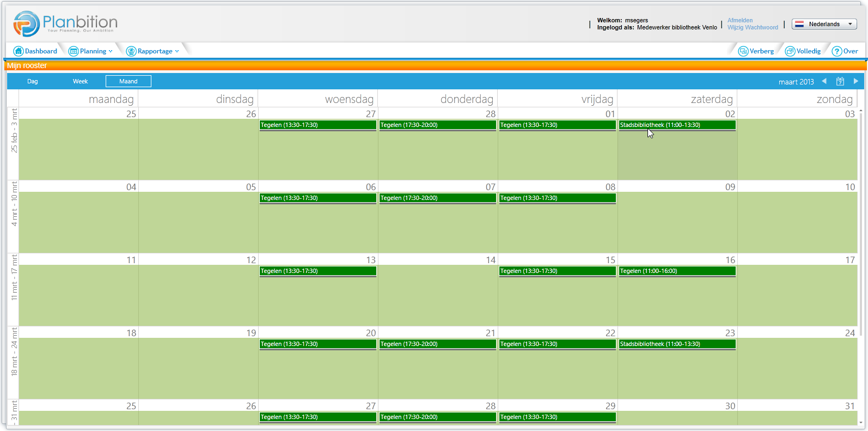Click the maandag column header
The width and height of the screenshot is (868, 431).
111,99
